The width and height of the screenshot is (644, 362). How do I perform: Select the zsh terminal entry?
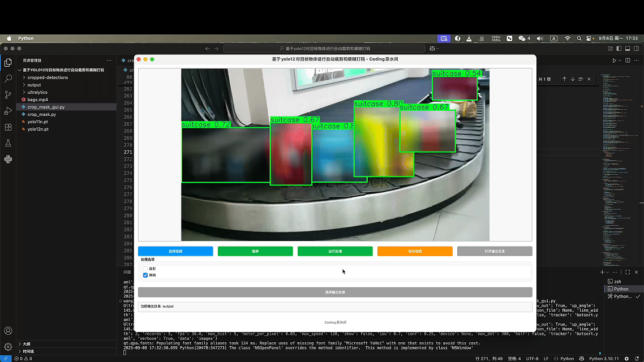(x=617, y=281)
